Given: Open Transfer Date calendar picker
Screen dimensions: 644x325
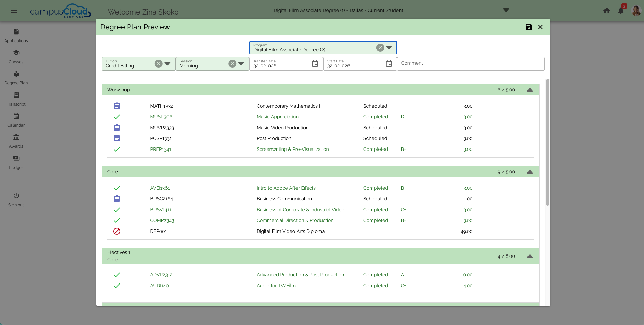Looking at the screenshot, I should click(315, 64).
